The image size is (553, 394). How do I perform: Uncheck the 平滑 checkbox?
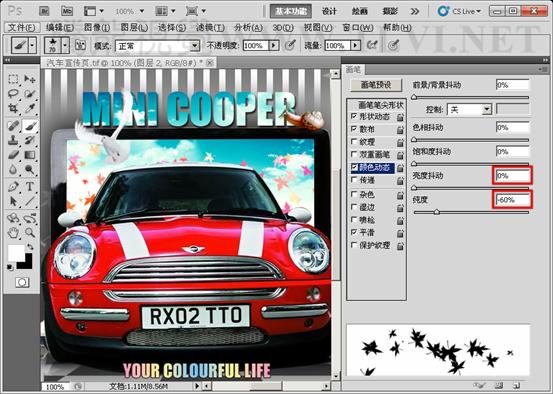(354, 232)
